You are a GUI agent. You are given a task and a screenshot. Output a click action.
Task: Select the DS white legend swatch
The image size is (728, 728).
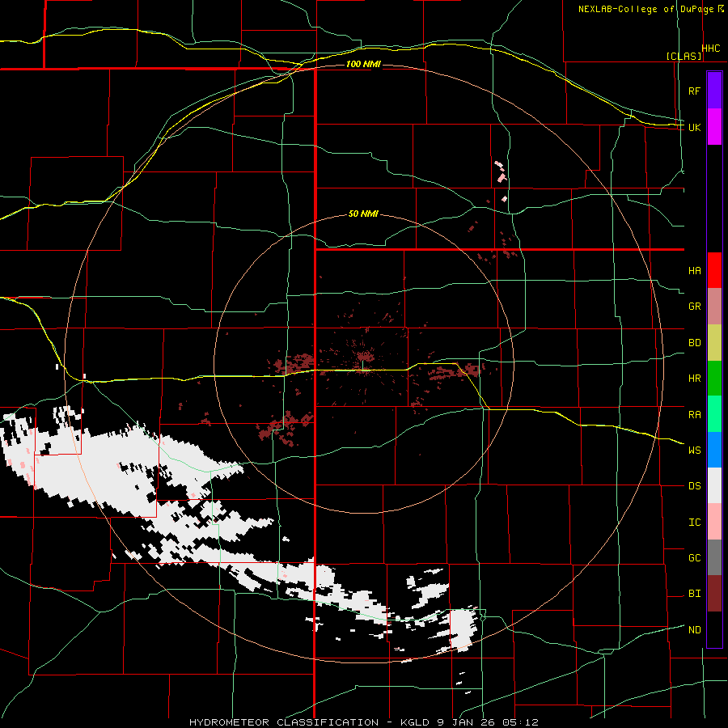(714, 485)
